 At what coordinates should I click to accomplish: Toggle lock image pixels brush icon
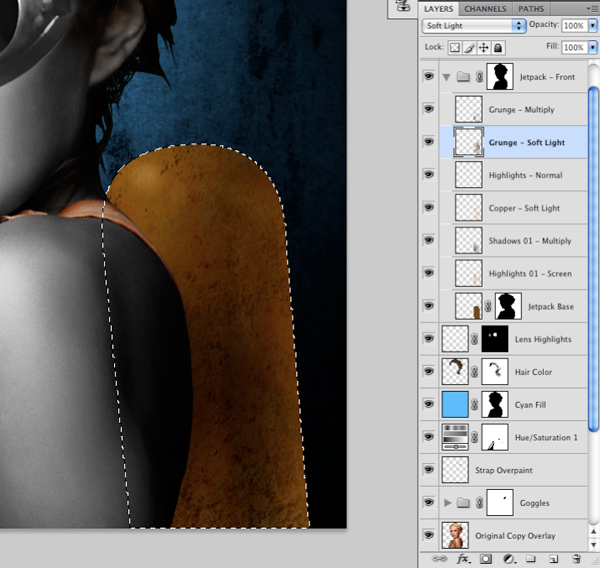click(x=470, y=47)
